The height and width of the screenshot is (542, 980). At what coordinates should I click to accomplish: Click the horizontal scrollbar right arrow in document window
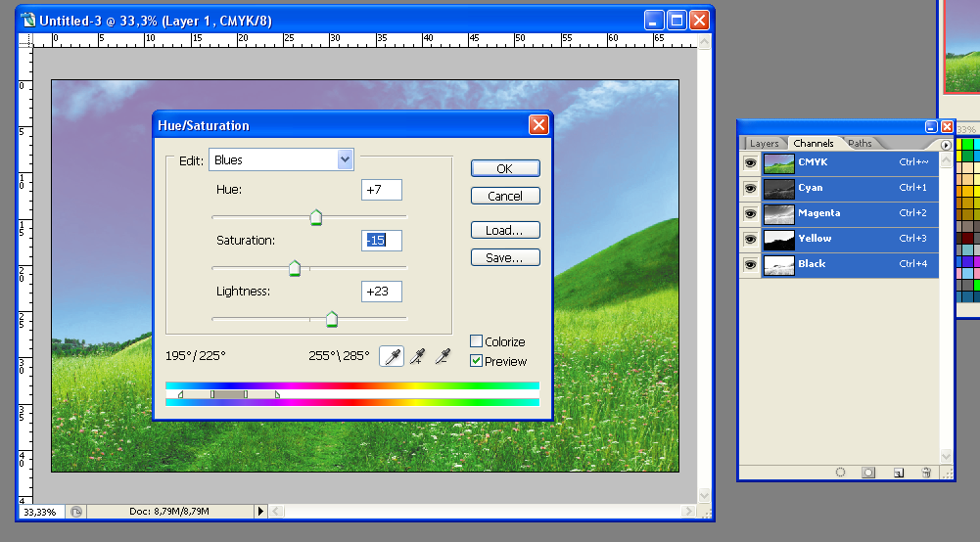(689, 512)
